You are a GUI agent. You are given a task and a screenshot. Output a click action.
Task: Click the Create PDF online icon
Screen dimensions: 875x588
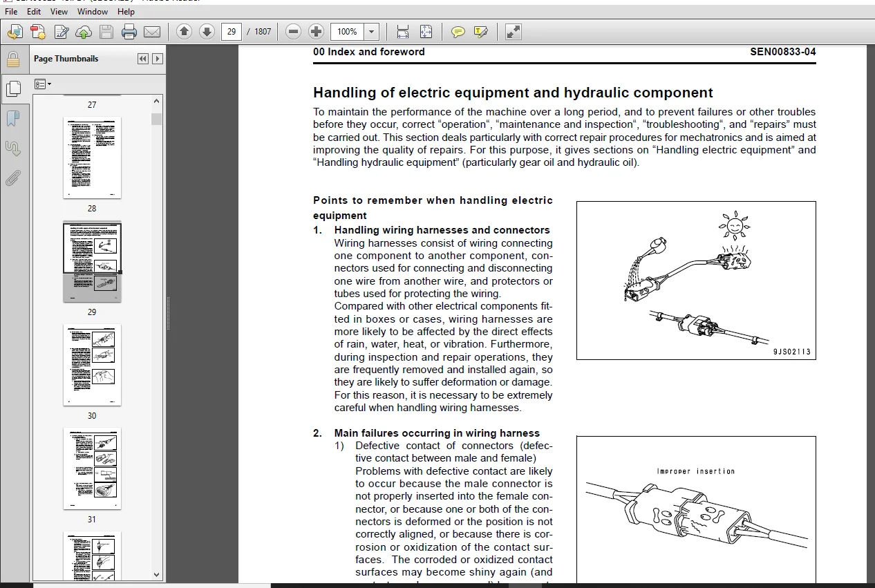tap(38, 32)
